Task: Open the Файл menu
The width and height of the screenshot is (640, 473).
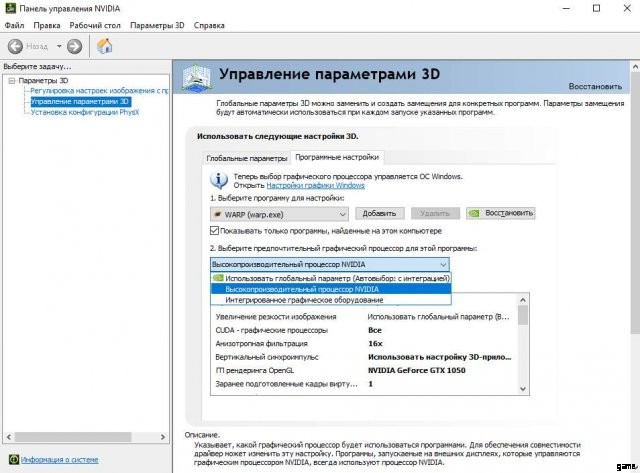Action: [14, 25]
